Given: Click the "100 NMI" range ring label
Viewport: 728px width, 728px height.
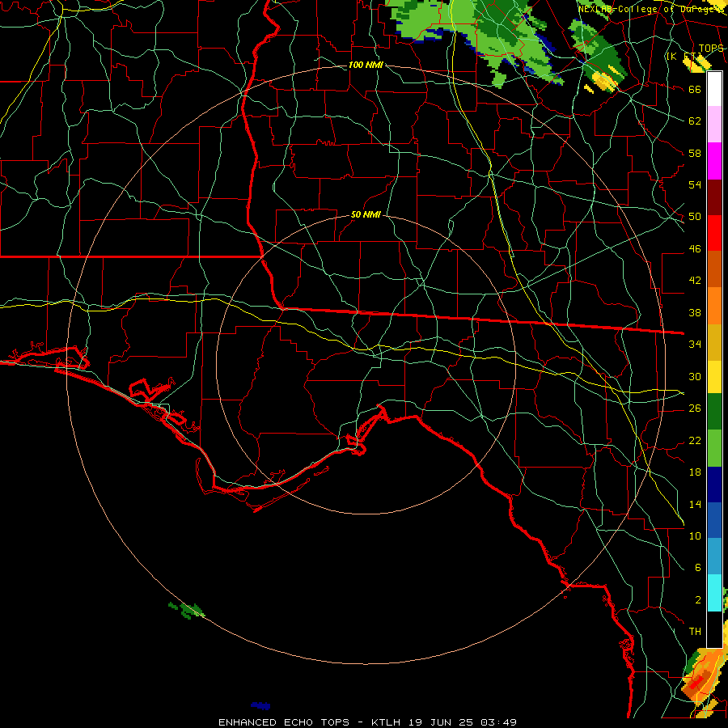Looking at the screenshot, I should tap(366, 65).
